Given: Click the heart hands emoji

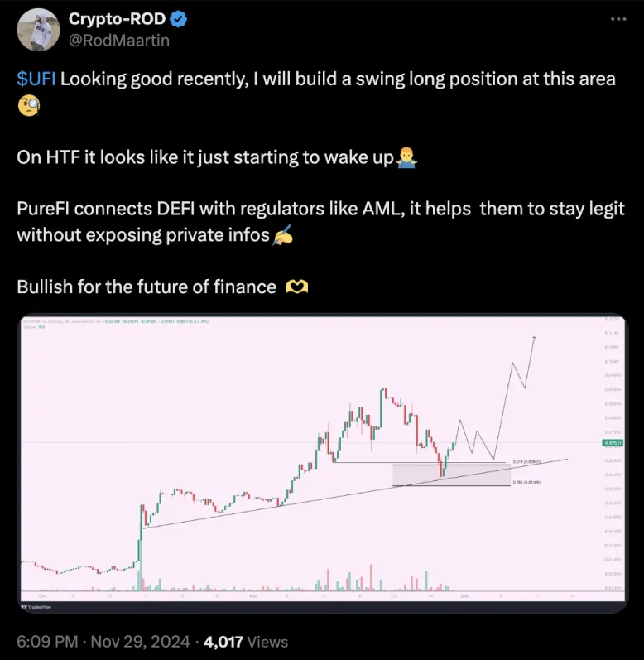Looking at the screenshot, I should pyautogui.click(x=296, y=287).
